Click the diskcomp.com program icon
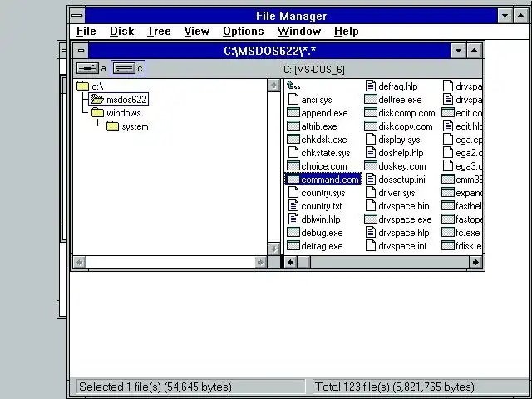Viewport: 532px width, 399px height. coord(371,112)
